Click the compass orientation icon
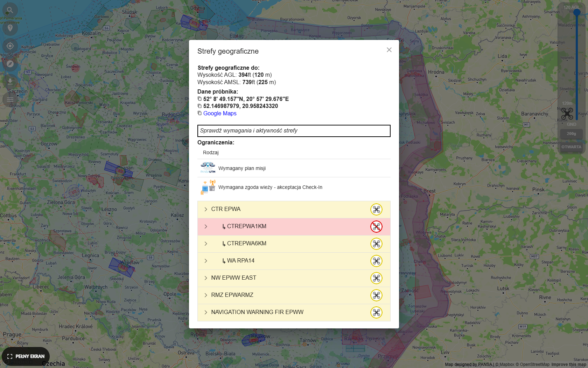 (10, 64)
